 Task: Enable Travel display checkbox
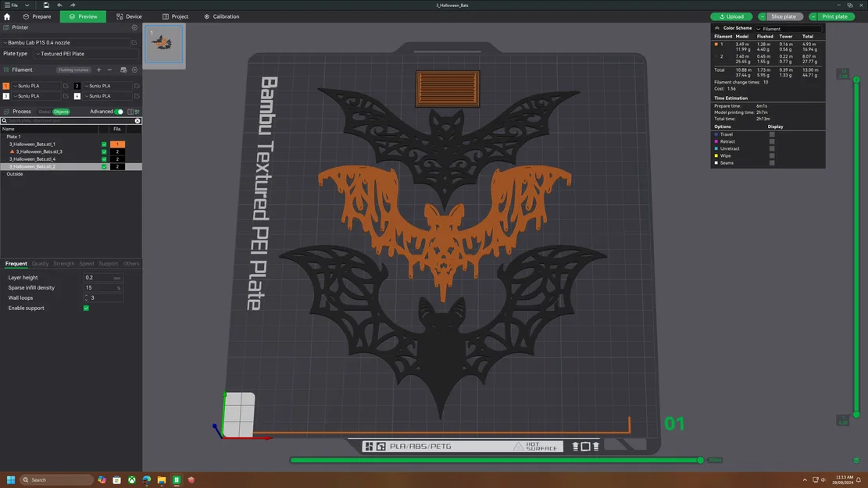(772, 134)
